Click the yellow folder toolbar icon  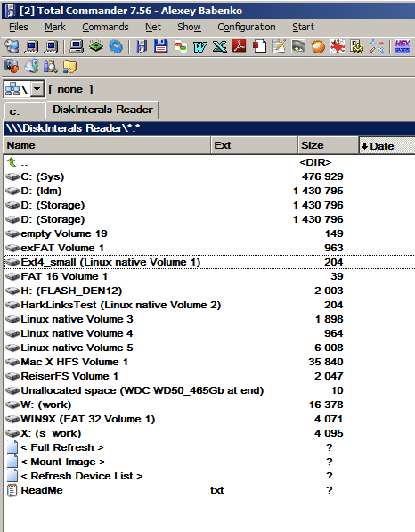(69, 66)
